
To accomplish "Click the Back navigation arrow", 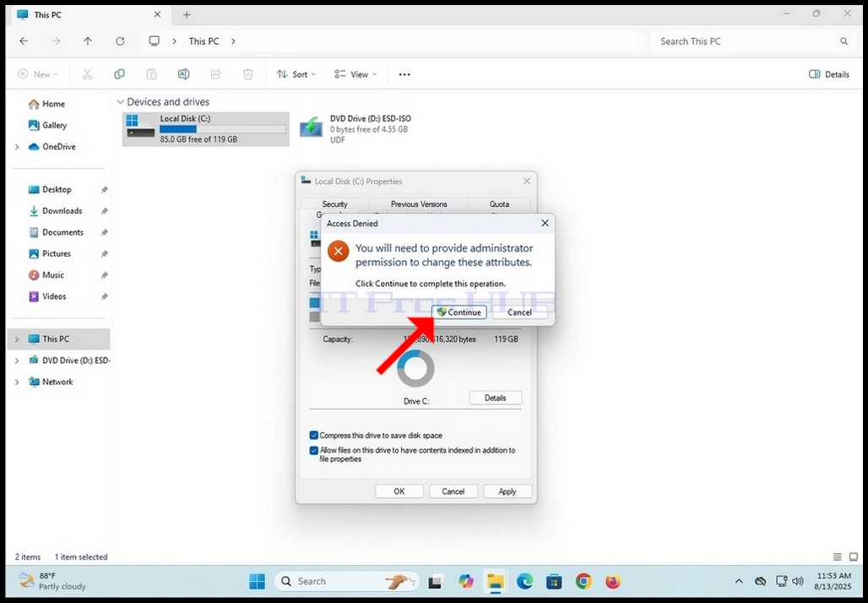I will [24, 41].
